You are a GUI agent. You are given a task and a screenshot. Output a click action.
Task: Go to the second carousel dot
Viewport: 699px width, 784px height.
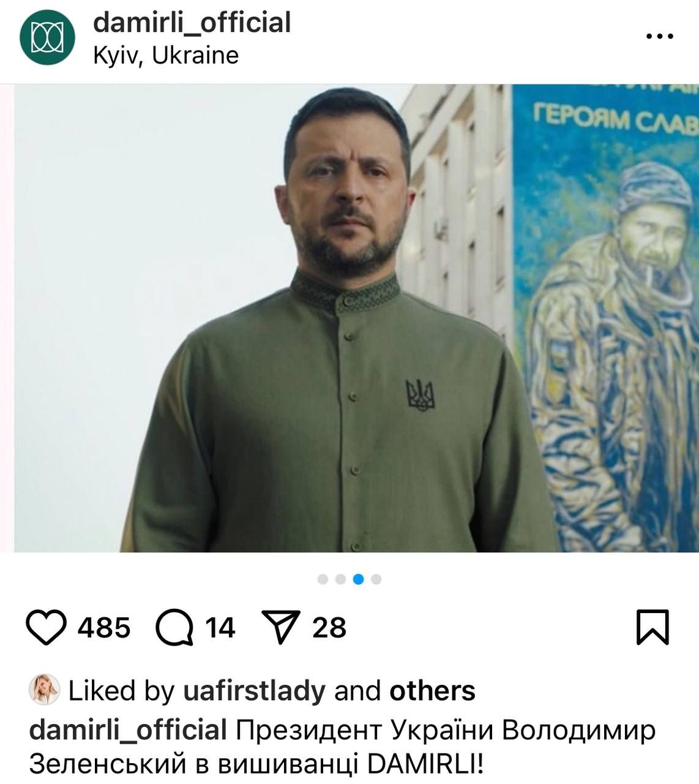coord(341,579)
